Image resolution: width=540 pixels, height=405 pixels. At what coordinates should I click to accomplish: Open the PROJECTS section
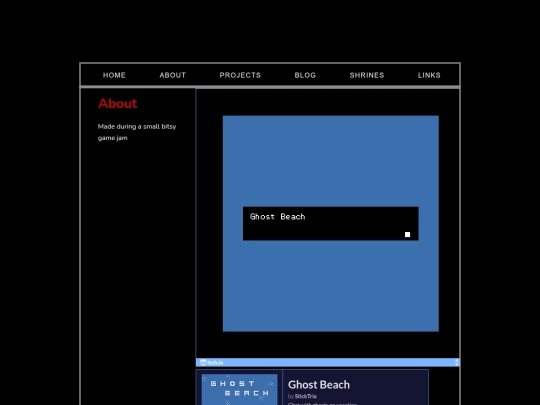click(x=240, y=75)
